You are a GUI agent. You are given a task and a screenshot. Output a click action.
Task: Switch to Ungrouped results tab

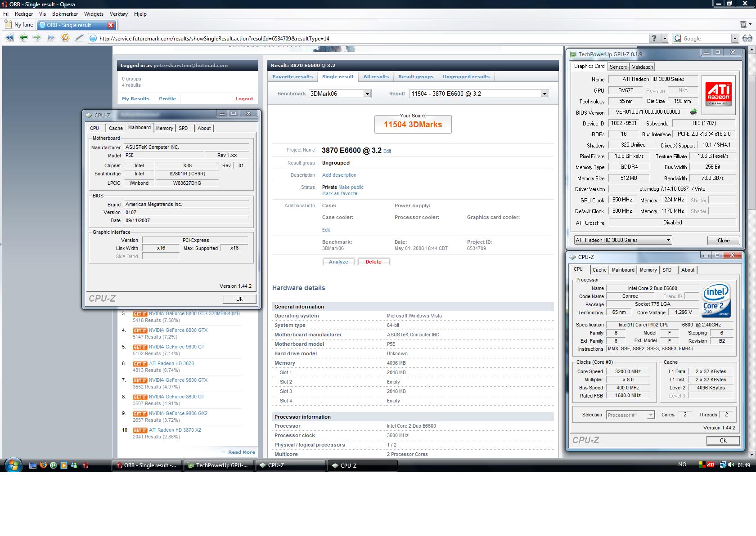click(x=466, y=77)
